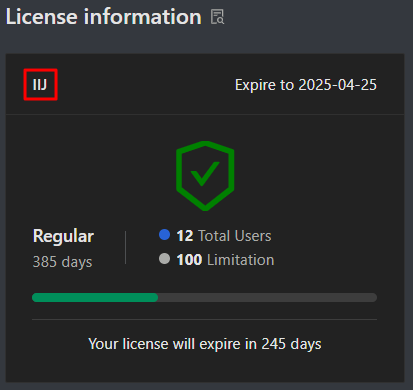
Task: Click the Expire to 2025-04-25 date text
Action: coord(306,85)
